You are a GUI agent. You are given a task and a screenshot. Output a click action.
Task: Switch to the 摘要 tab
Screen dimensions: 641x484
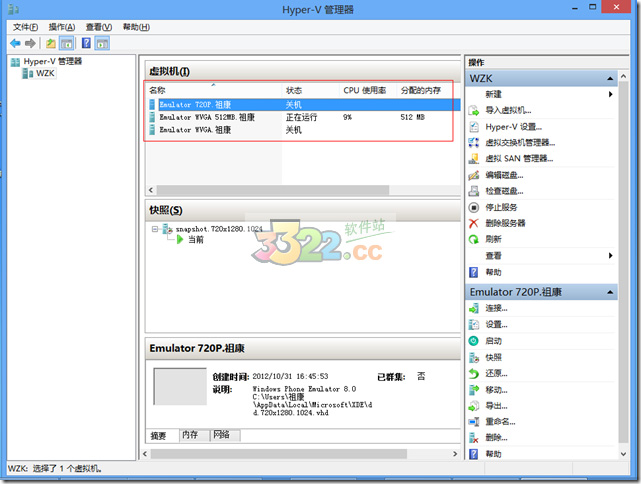pos(158,436)
